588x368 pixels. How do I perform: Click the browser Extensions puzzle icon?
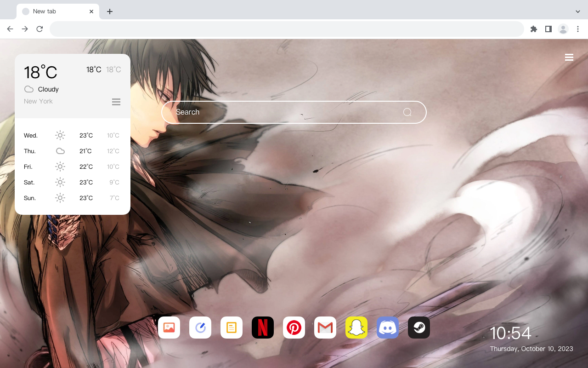coord(533,29)
